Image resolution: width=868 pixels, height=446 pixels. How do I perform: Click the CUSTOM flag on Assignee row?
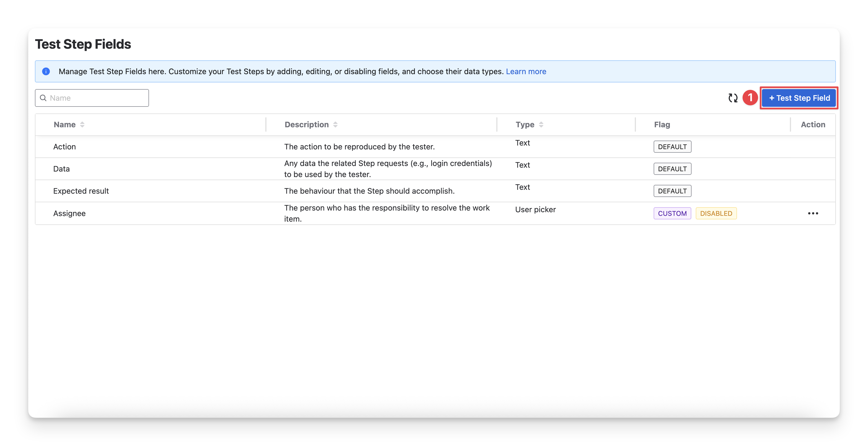coord(672,213)
